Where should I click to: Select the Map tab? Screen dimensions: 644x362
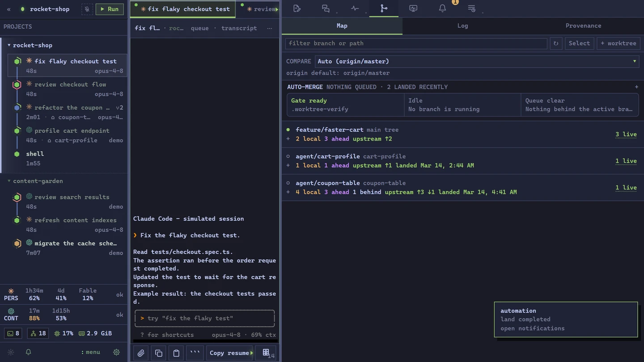click(x=342, y=26)
